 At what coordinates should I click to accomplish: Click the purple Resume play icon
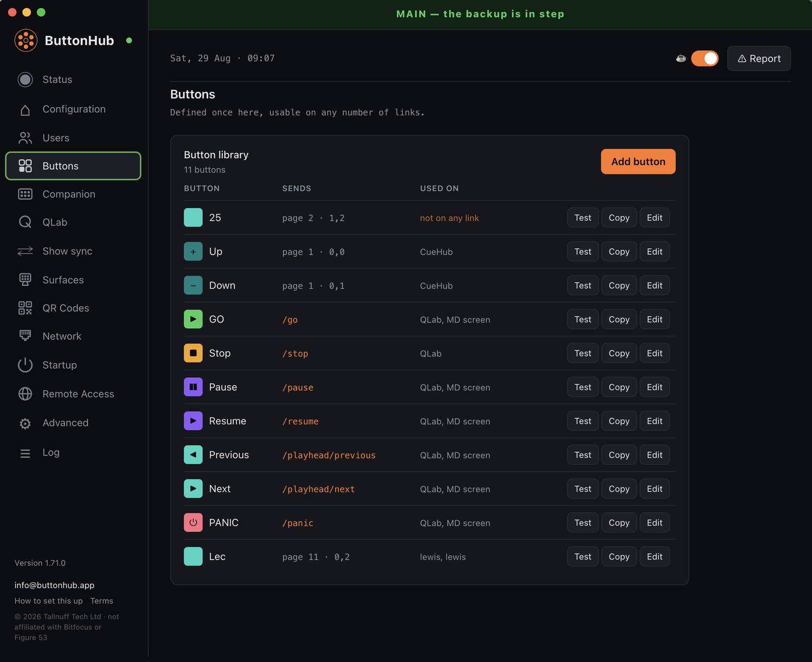point(193,421)
